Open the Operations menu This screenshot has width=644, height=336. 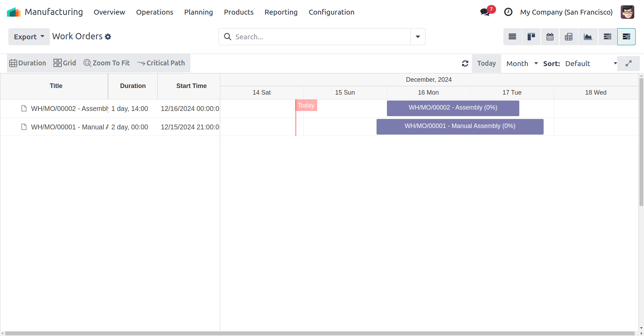coord(155,12)
